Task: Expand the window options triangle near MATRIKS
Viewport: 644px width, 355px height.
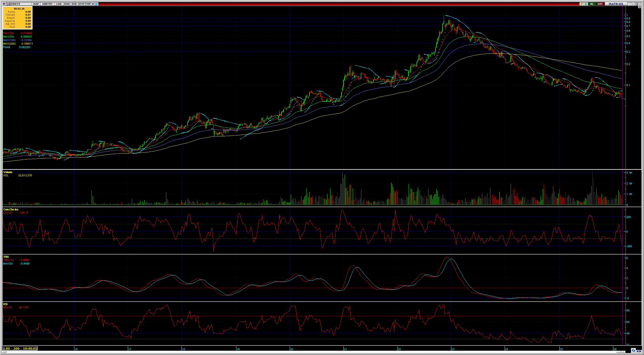Action: point(629,4)
